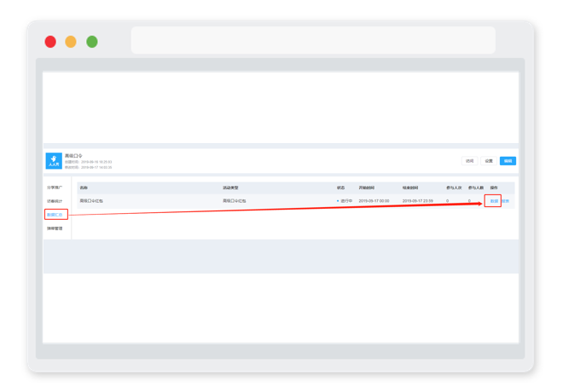Viewport: 563px width, 392px height.
Task: Open the 访客统计 sidebar item
Action: click(55, 201)
